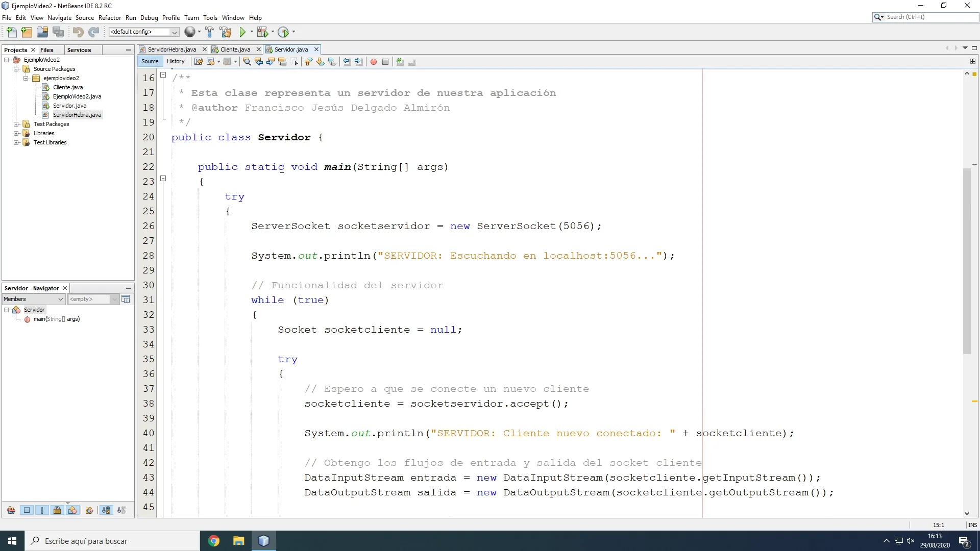Open the default config dropdown

[174, 32]
